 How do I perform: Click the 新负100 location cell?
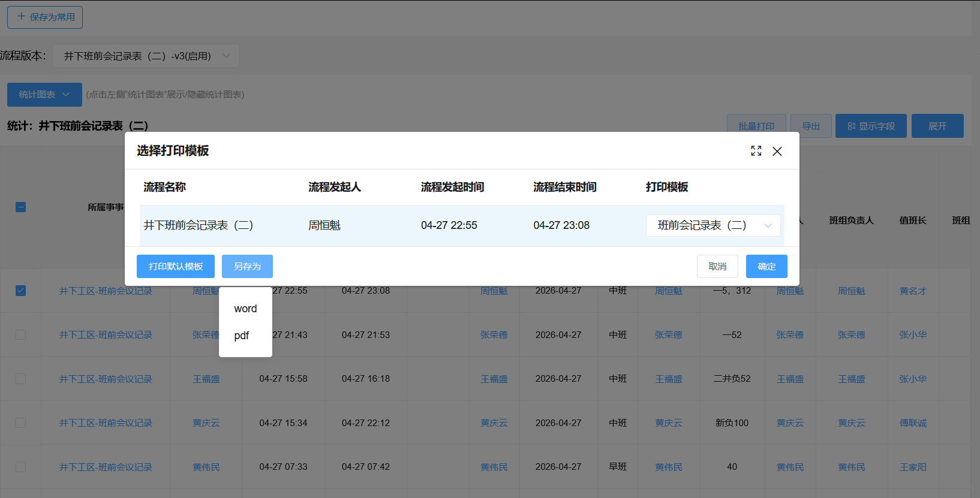[732, 422]
